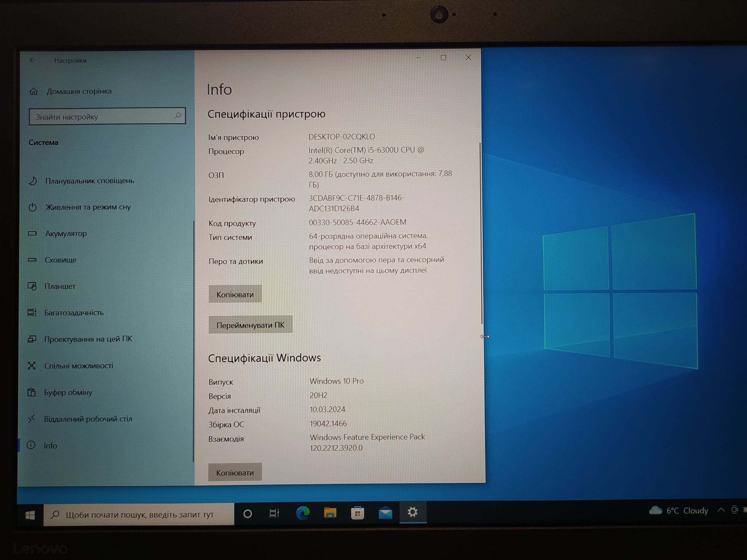
Task: Open Живлення та режим сну power icon
Action: (32, 207)
